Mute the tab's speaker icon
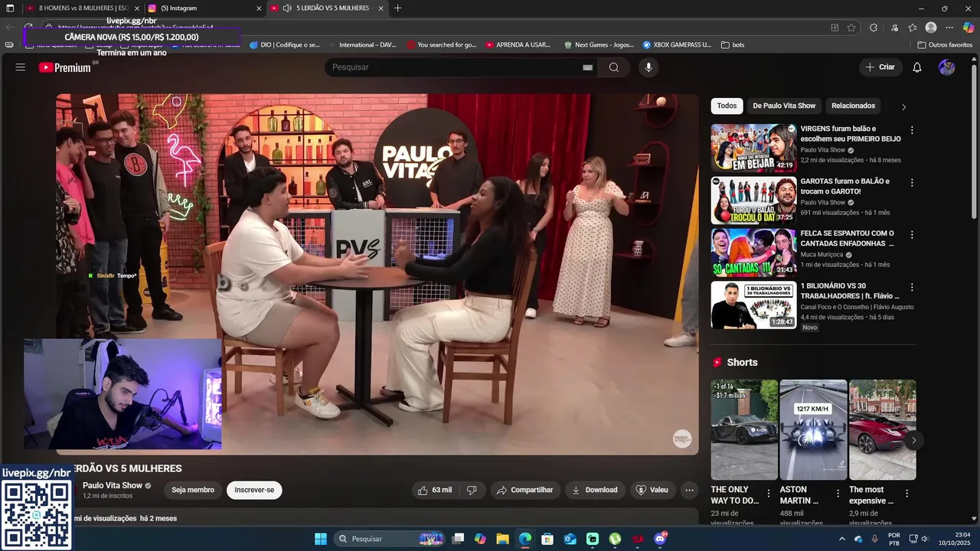The image size is (980, 551). point(287,8)
